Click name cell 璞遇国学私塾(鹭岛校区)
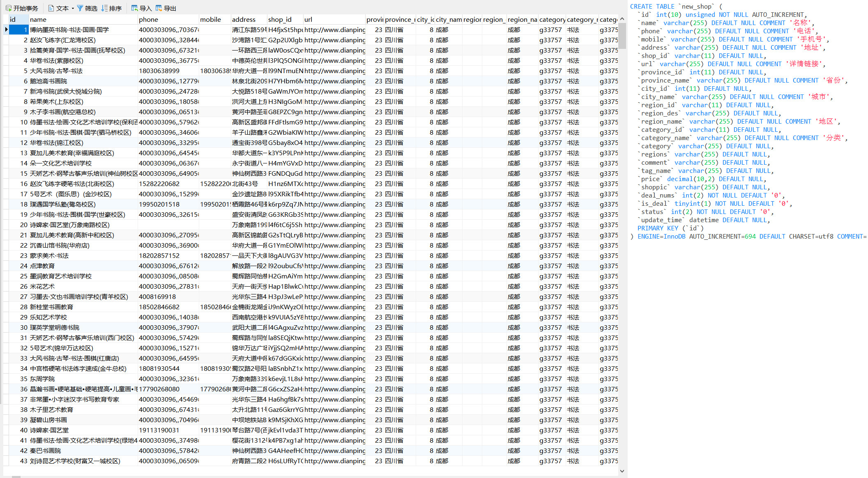The height and width of the screenshot is (478, 868). (83, 204)
